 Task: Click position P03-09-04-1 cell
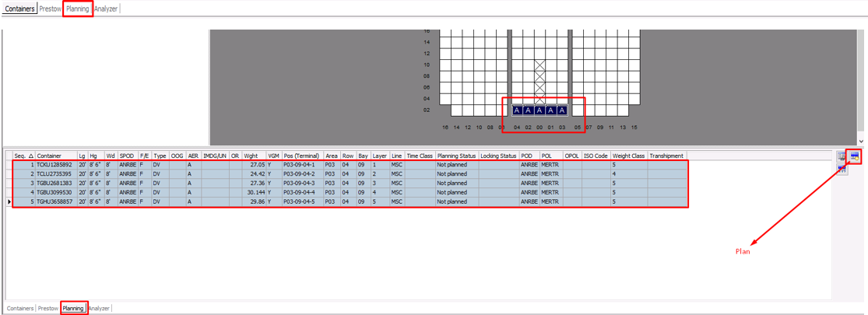[x=303, y=165]
